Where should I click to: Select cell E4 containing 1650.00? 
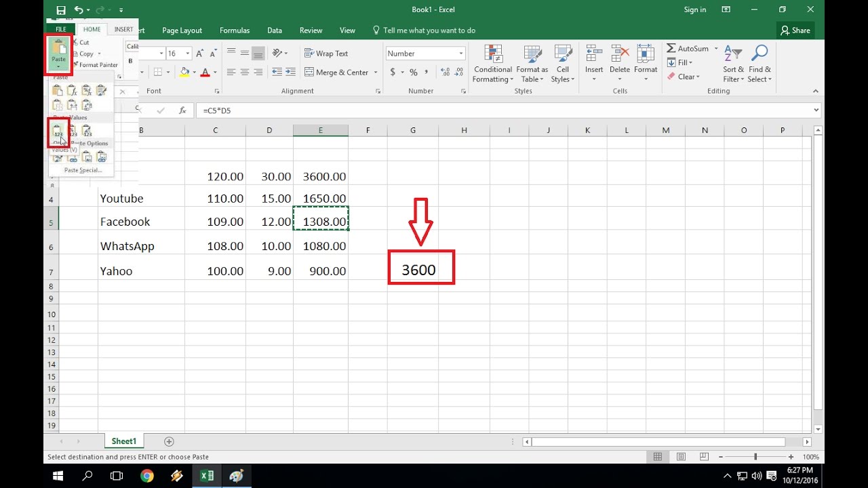[x=321, y=199]
